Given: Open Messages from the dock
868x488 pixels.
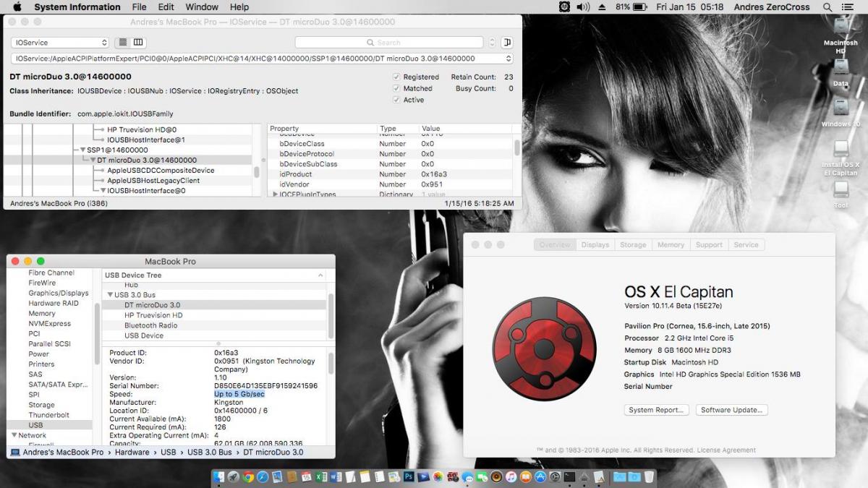Looking at the screenshot, I should (467, 477).
